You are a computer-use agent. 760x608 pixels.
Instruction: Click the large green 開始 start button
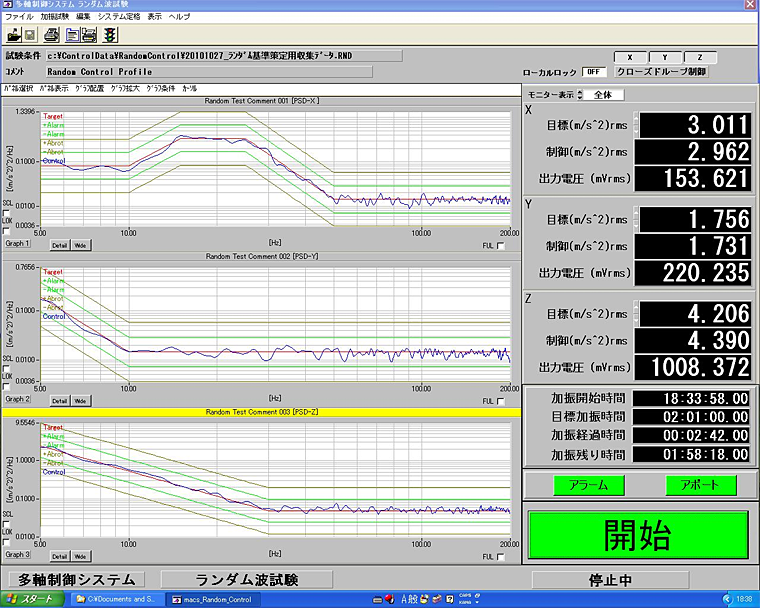(638, 535)
